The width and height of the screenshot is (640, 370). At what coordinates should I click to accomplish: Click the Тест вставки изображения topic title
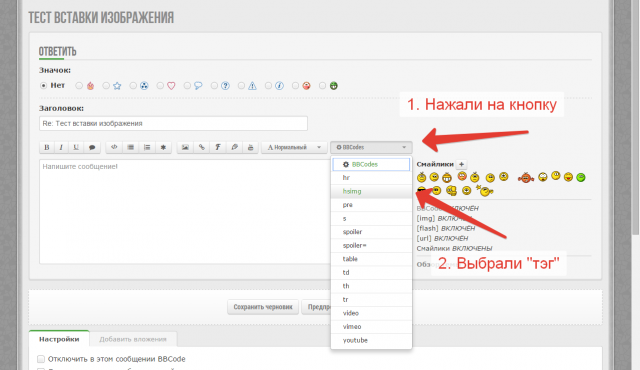(x=101, y=18)
